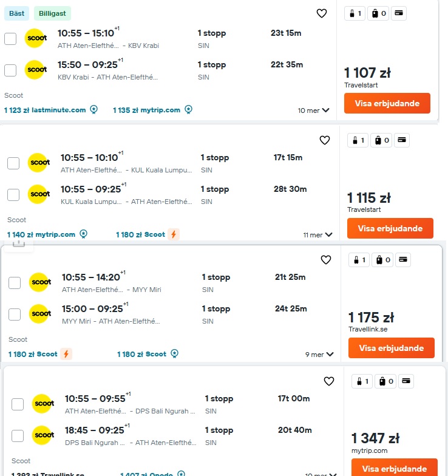448x476 pixels.
Task: Expand the "9 mer" additional offers
Action: [x=319, y=355]
